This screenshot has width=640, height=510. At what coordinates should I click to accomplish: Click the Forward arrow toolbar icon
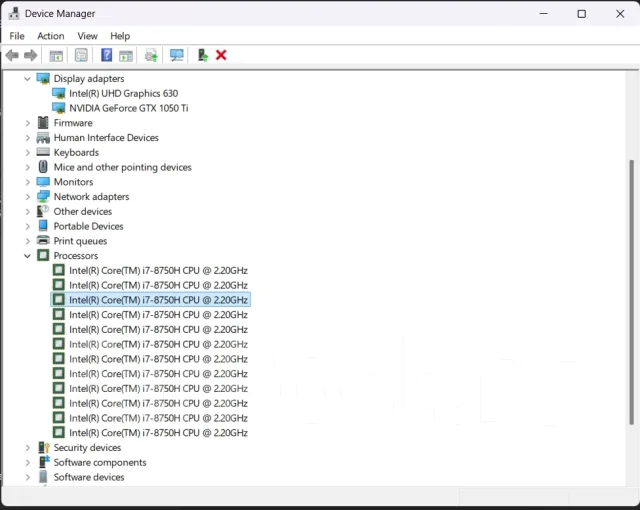click(x=31, y=55)
